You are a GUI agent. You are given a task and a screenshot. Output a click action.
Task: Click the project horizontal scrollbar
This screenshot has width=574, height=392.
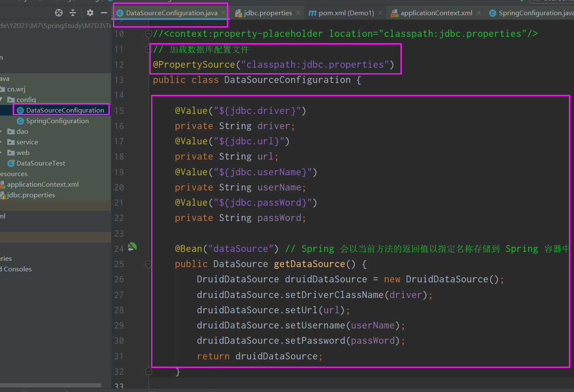pos(50,385)
